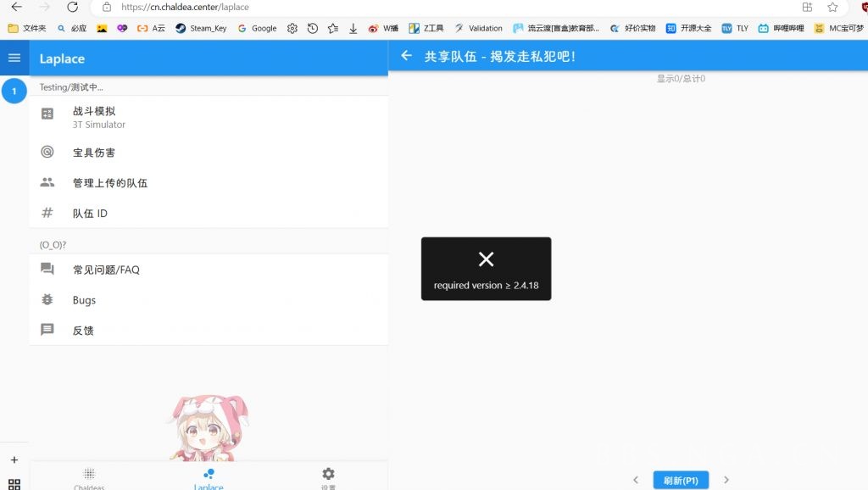Open the 反馈 feedback page
Screen dimensions: 868x490
pyautogui.click(x=82, y=330)
